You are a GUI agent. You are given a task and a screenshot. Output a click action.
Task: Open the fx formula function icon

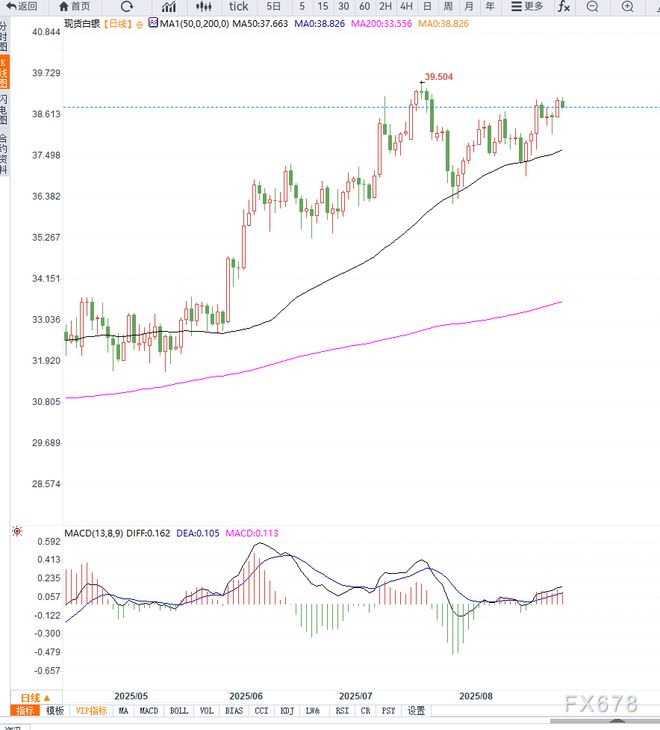563,6
